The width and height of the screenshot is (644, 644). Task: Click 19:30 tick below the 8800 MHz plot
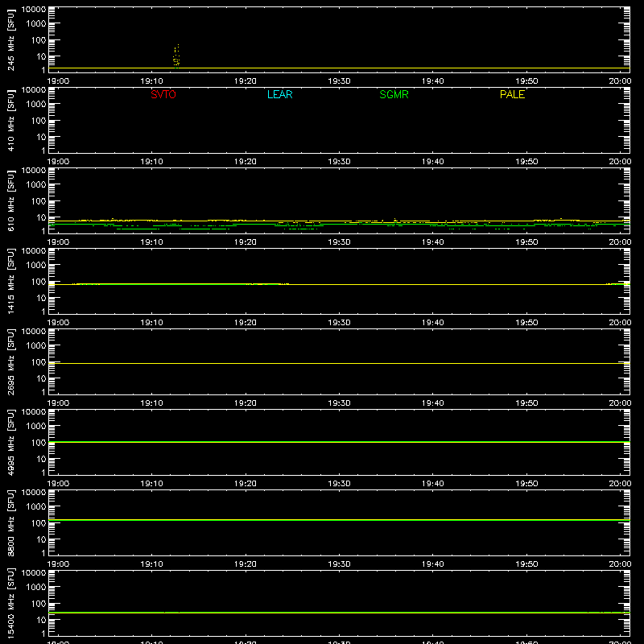click(339, 564)
